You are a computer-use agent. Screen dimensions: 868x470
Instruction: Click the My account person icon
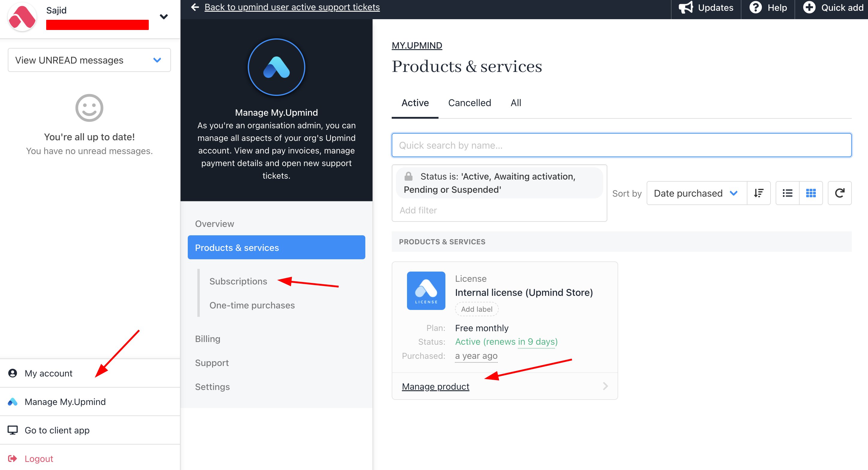pyautogui.click(x=13, y=373)
